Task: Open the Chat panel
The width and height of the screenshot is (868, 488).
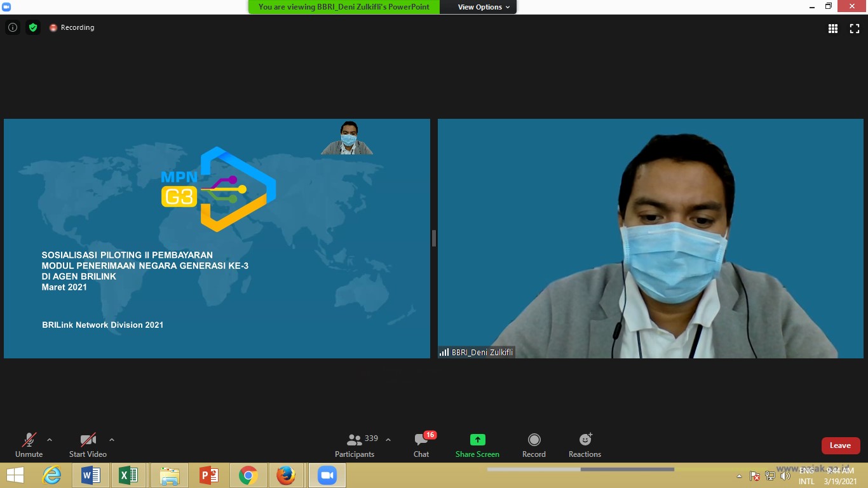Action: [x=421, y=445]
